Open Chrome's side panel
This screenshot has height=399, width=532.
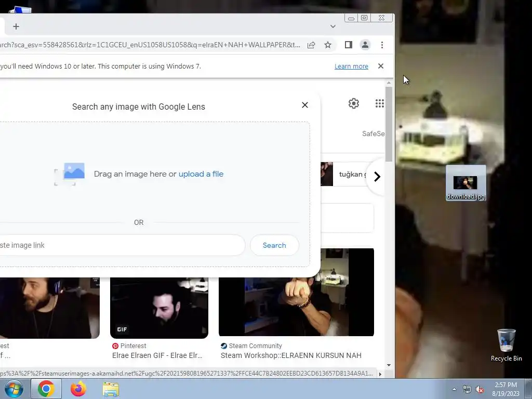(x=349, y=45)
